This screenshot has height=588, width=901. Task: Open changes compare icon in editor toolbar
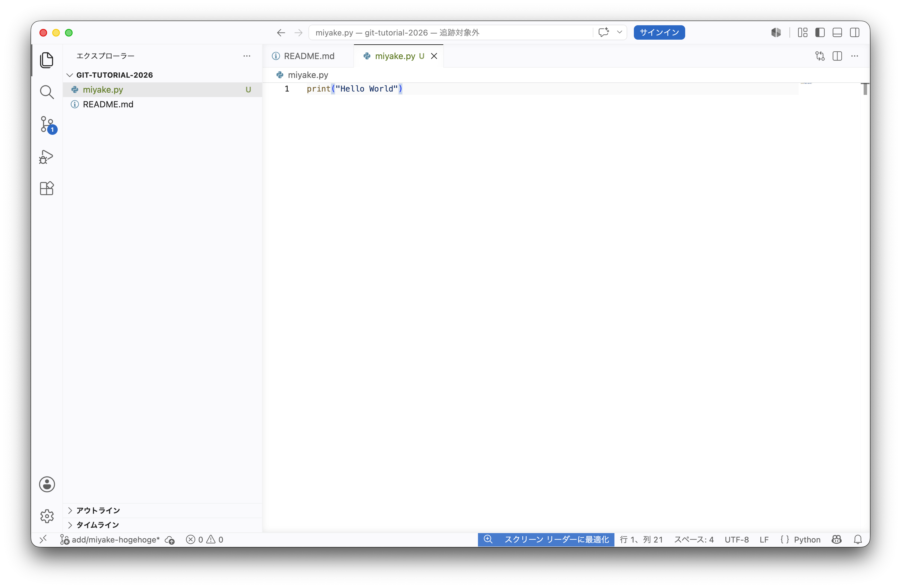click(820, 56)
